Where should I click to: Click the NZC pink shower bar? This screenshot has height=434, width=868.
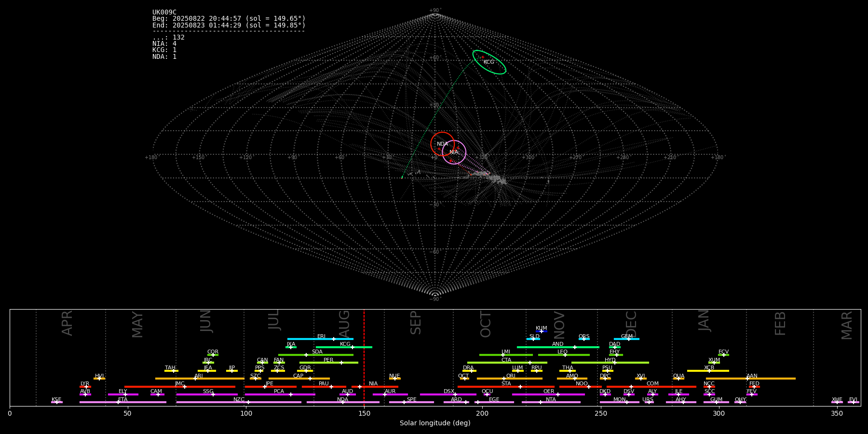239,402
